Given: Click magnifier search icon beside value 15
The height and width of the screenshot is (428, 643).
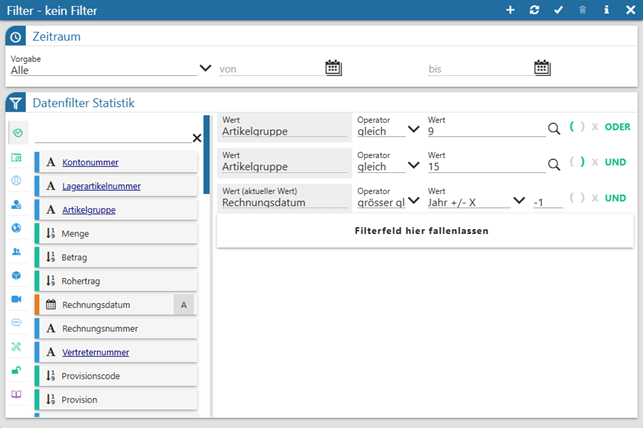Looking at the screenshot, I should click(x=554, y=164).
